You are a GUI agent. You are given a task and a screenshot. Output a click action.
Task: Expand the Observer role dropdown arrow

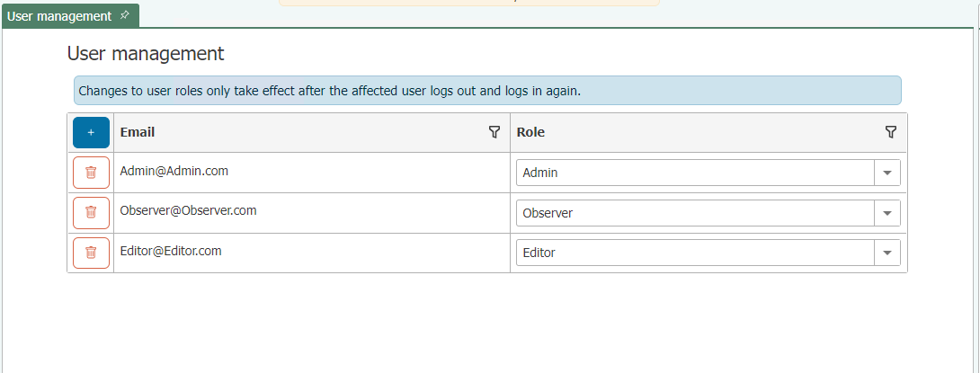click(x=886, y=213)
